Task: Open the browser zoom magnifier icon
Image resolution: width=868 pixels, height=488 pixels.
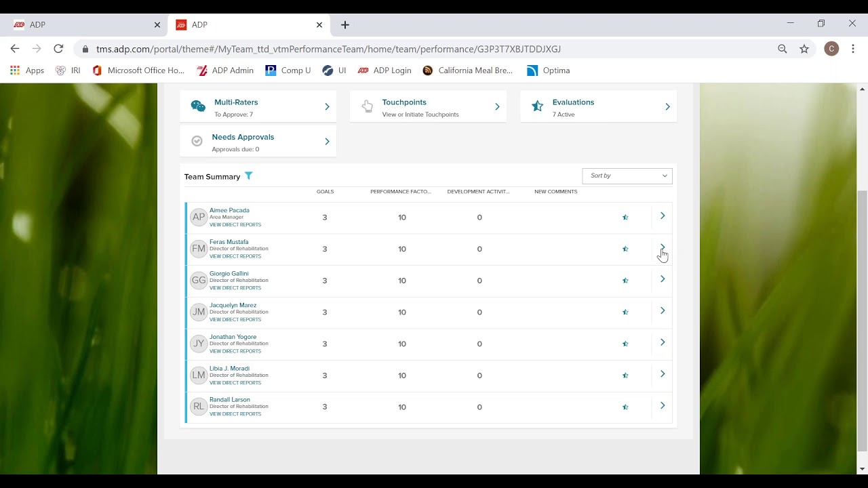Action: (783, 49)
